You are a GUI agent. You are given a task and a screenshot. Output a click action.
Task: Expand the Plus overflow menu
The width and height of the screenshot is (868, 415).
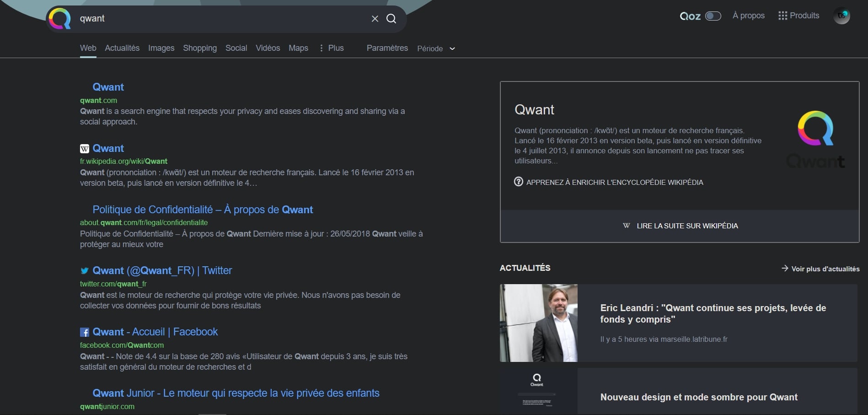(x=331, y=48)
